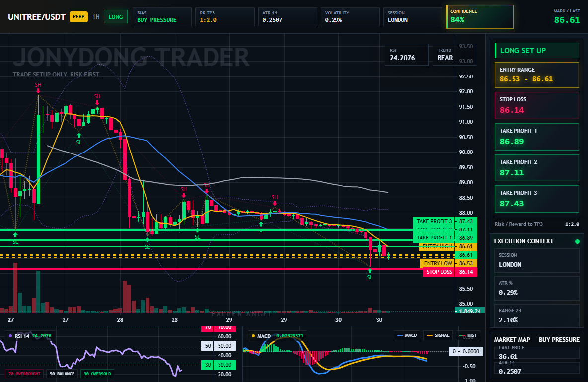
Task: Click the Risk / Reward to TP3 row
Action: (x=537, y=224)
